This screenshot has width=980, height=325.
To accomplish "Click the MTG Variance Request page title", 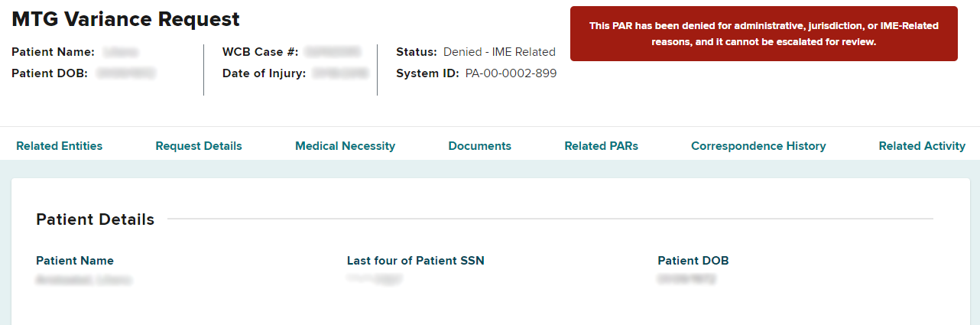I will [x=125, y=19].
